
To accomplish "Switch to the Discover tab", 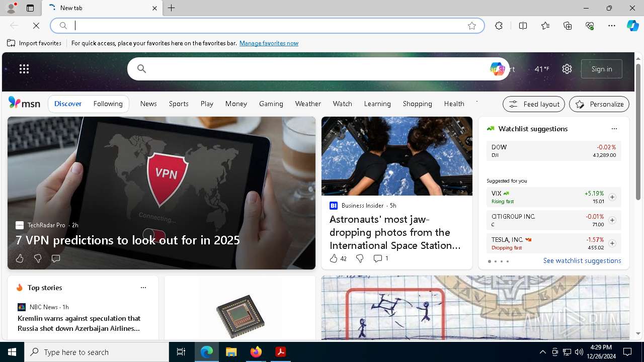I will click(x=68, y=104).
